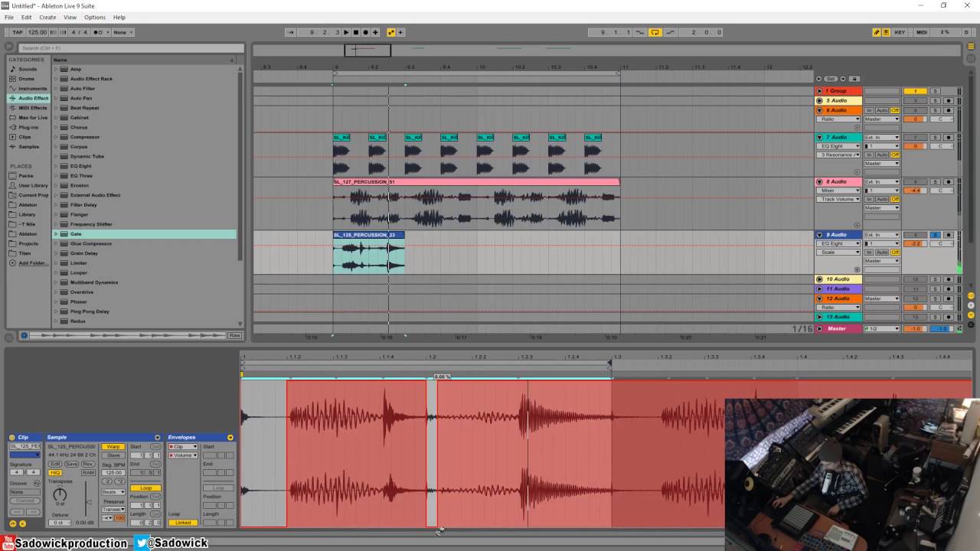
Task: Toggle the Warp switch in Sample box
Action: point(113,446)
